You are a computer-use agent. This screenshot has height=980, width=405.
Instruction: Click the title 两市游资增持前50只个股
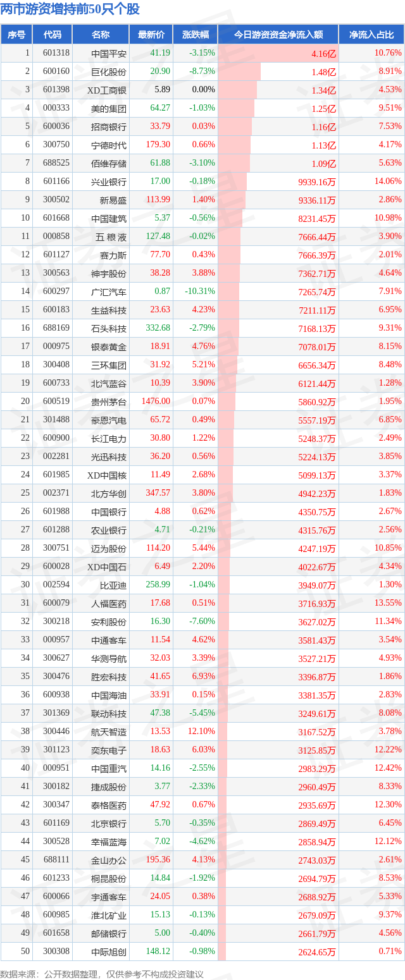(70, 9)
